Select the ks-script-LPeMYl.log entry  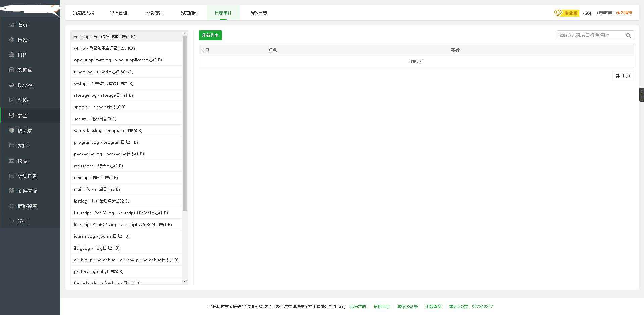point(126,213)
